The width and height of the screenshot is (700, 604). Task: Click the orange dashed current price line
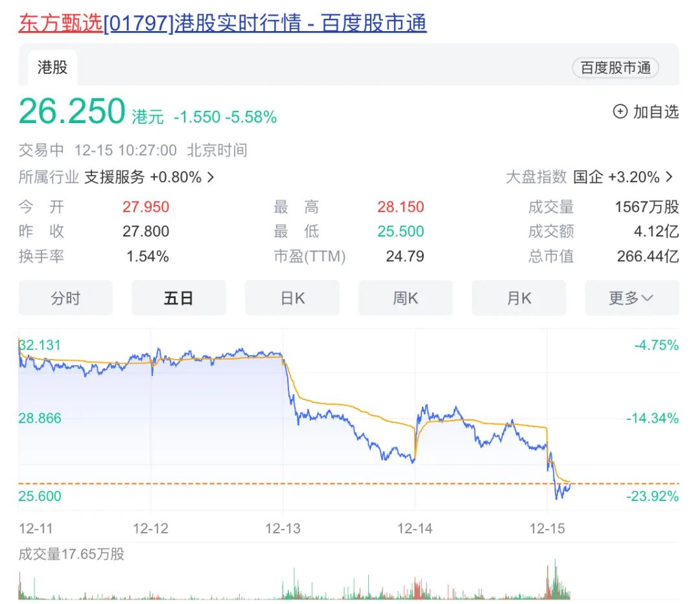(348, 483)
